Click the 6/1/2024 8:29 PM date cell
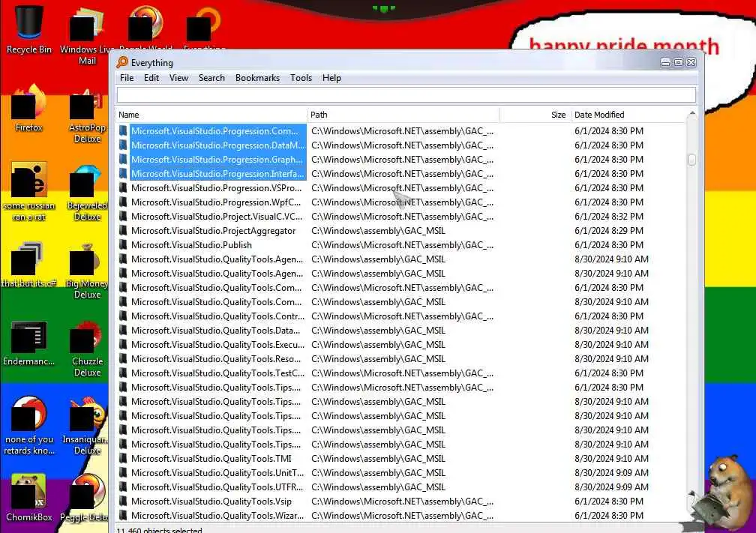 tap(608, 230)
